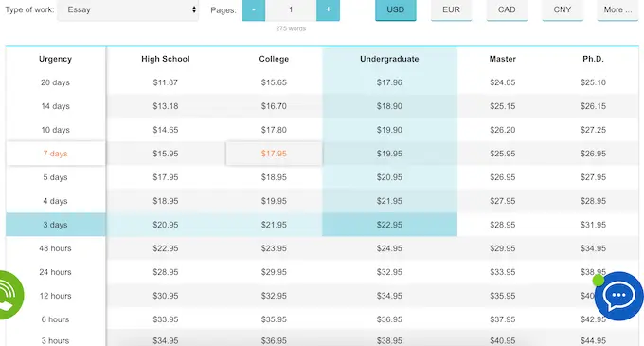Choose Undergraduate 3 hours price $38.95
Viewport: 644px width, 346px height.
click(x=389, y=340)
